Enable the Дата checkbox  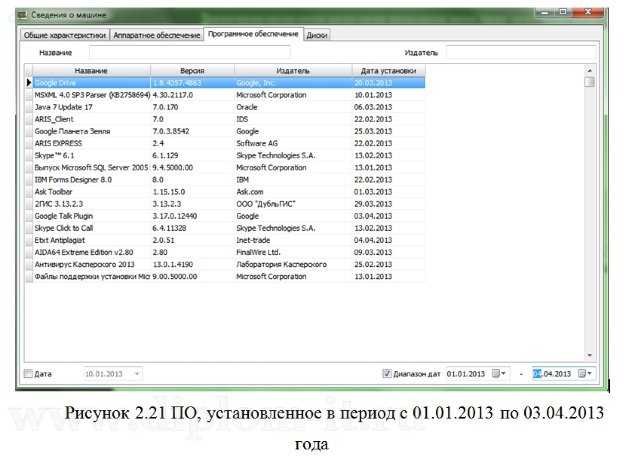coord(28,374)
